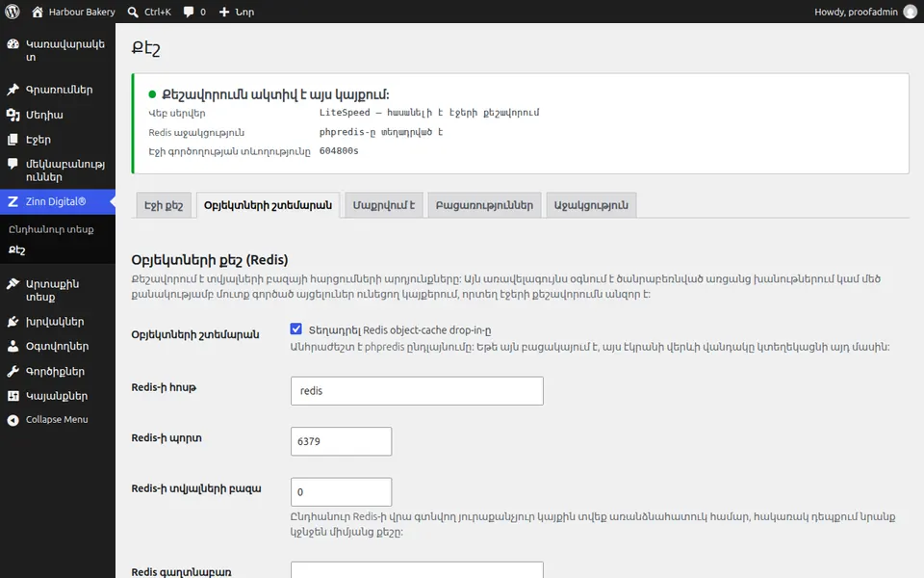Visit the Harbour Bakery site link
Screen dimensions: 924x578
(73, 12)
